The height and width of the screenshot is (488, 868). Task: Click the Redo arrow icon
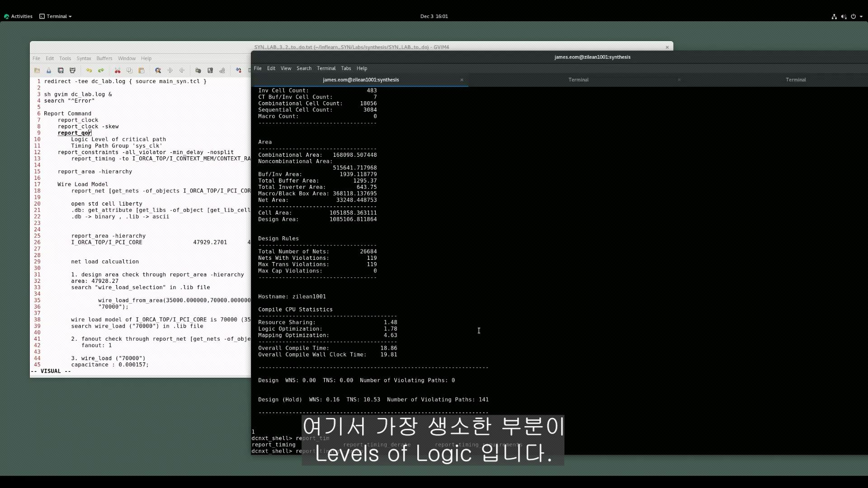click(101, 70)
